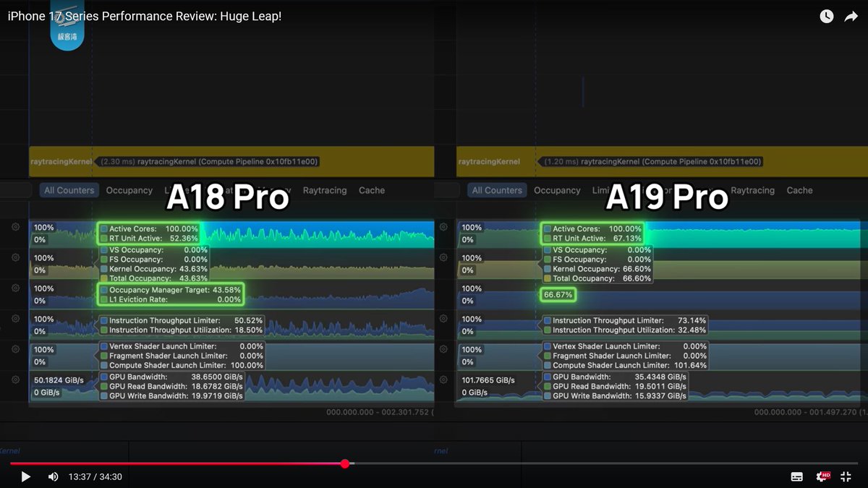
Task: Click '000.000.000 - 001.497.270' time range
Action: coord(809,412)
